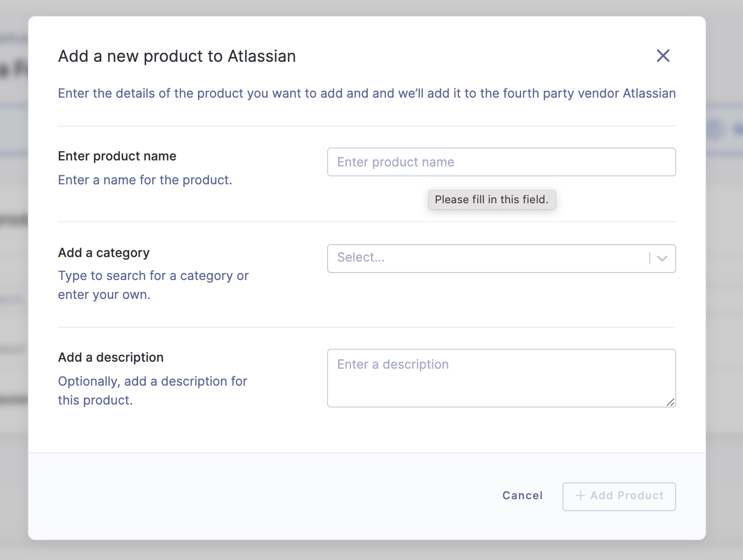The image size is (743, 560).
Task: Grab the description textarea resize handle
Action: (670, 402)
